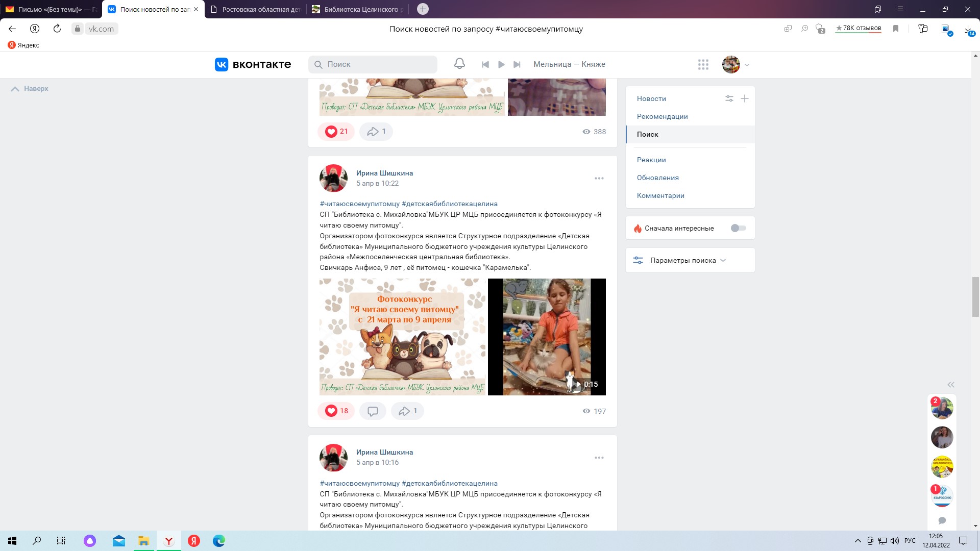Open Ирина Шишкина profile from 10:16 post
980x551 pixels.
[384, 452]
